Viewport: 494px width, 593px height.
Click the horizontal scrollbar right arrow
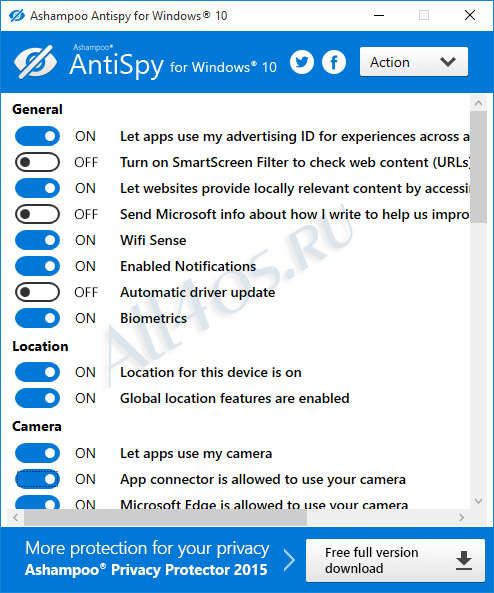[461, 517]
